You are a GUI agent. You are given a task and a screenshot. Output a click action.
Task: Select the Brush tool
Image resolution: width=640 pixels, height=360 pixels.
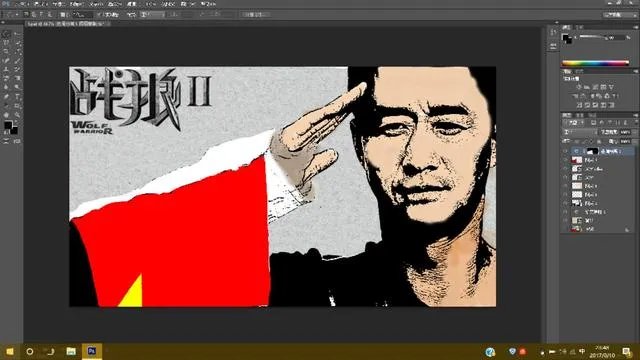18,60
